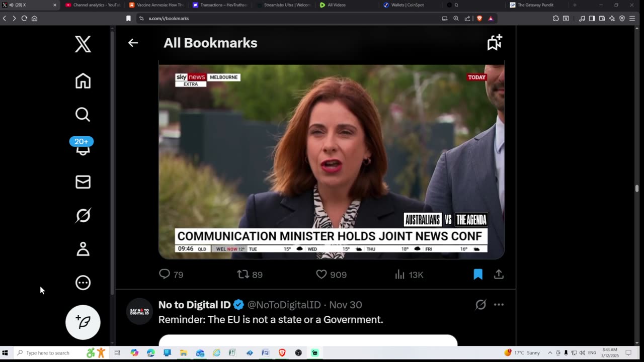Click the @NoToDigitalID handle

[x=284, y=305]
